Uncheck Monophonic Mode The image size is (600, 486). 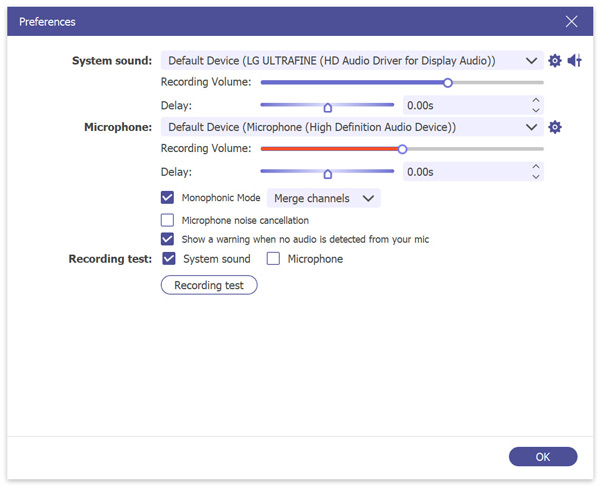tap(167, 197)
